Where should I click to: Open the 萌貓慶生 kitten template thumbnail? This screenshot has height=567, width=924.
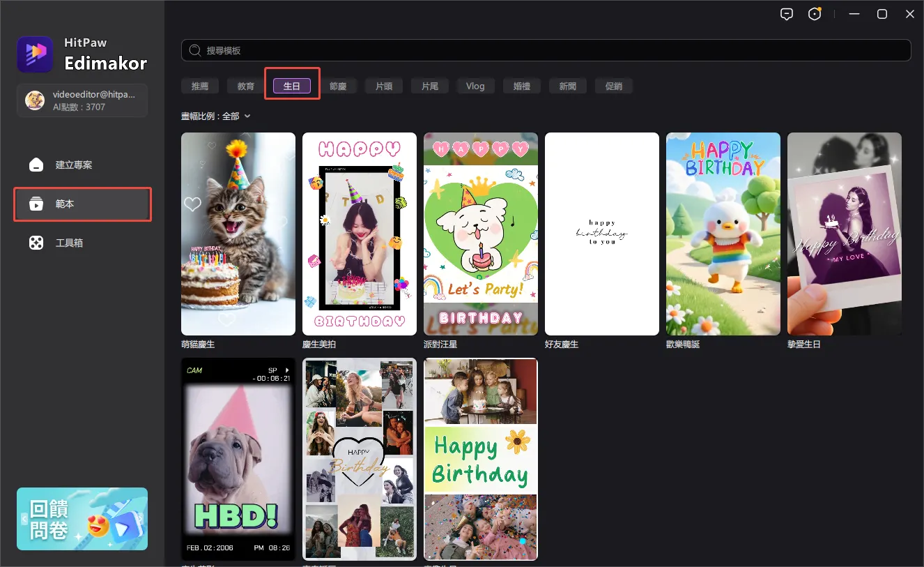(238, 234)
